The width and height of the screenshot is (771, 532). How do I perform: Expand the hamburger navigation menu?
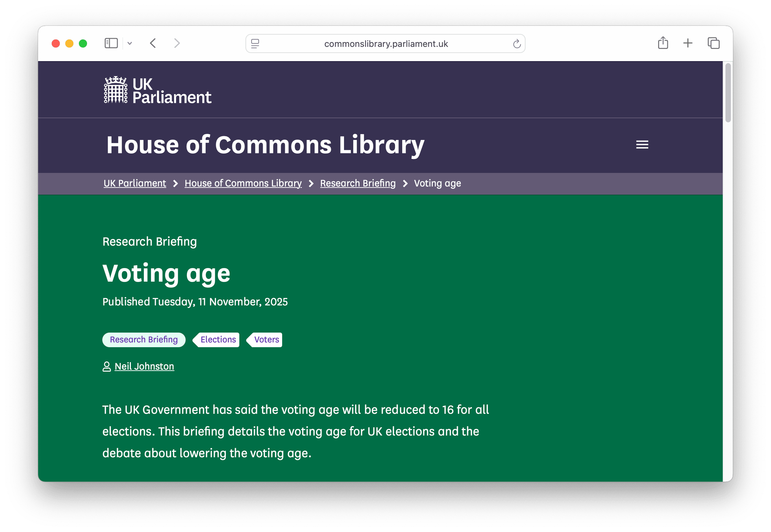642,145
